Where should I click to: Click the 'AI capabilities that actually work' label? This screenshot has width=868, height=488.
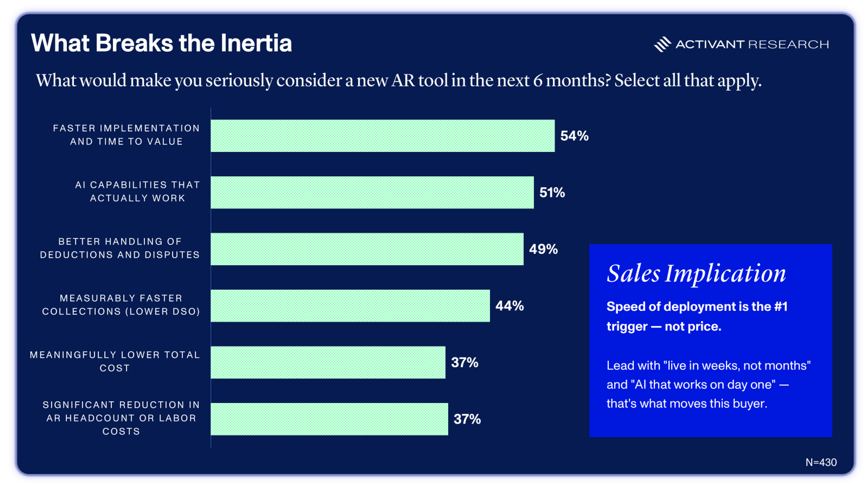(x=137, y=191)
